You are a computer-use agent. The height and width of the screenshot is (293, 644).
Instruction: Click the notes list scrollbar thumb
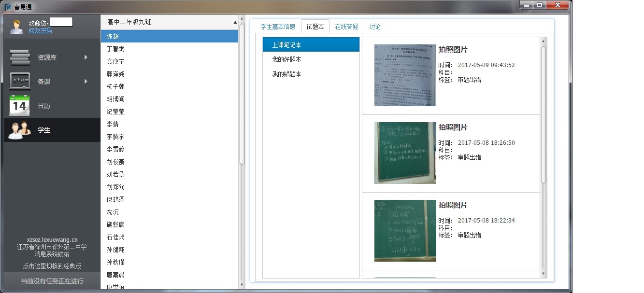pyautogui.click(x=544, y=114)
